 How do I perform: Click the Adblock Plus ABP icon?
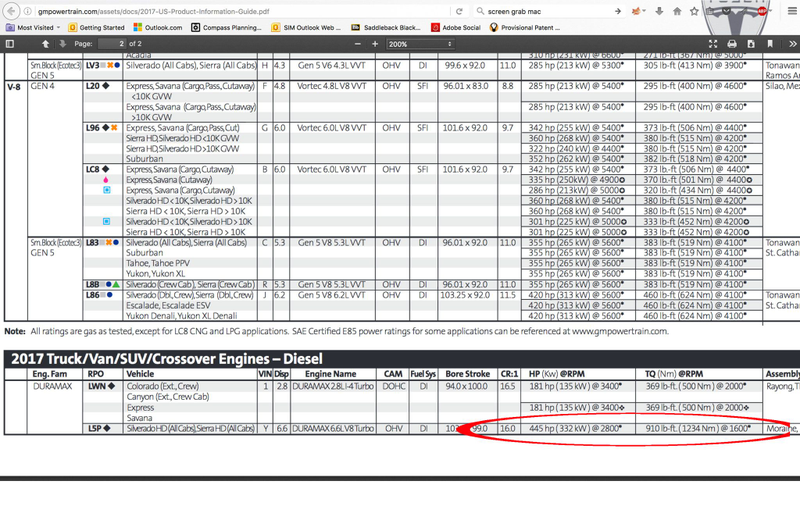tap(762, 11)
